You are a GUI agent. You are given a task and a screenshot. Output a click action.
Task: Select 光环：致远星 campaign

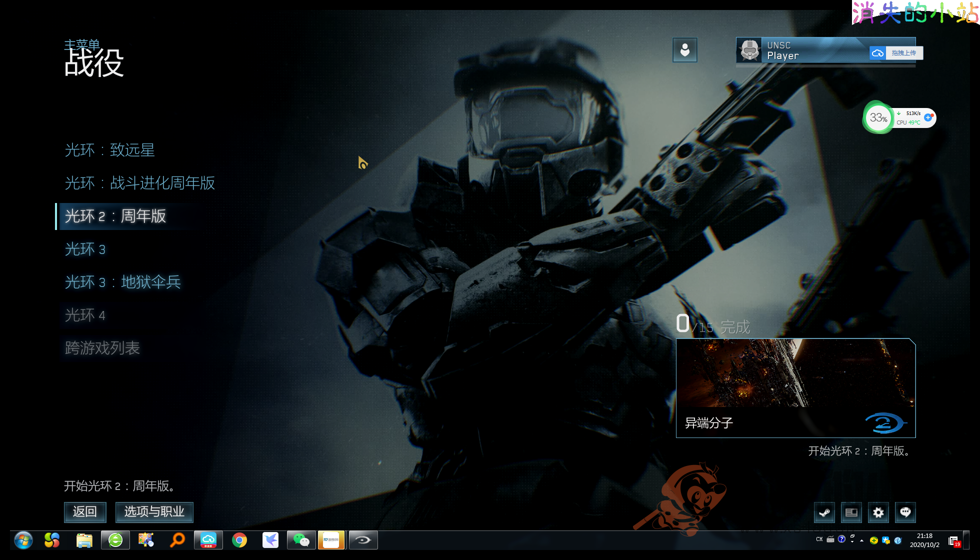tap(110, 150)
